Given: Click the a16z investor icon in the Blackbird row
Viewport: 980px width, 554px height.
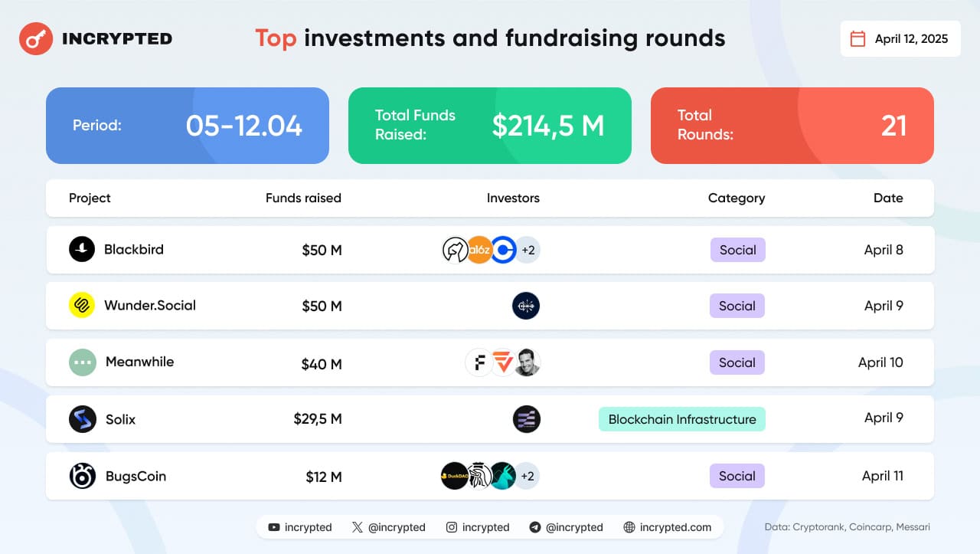Looking at the screenshot, I should [x=479, y=250].
